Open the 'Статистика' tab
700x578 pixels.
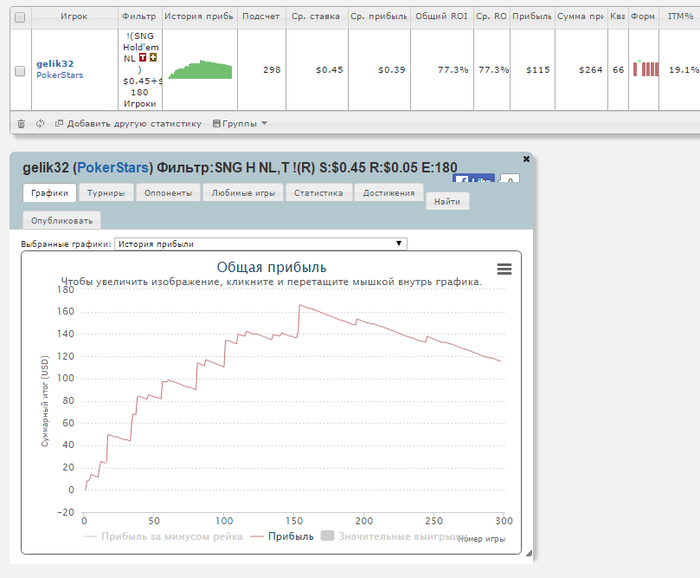318,193
